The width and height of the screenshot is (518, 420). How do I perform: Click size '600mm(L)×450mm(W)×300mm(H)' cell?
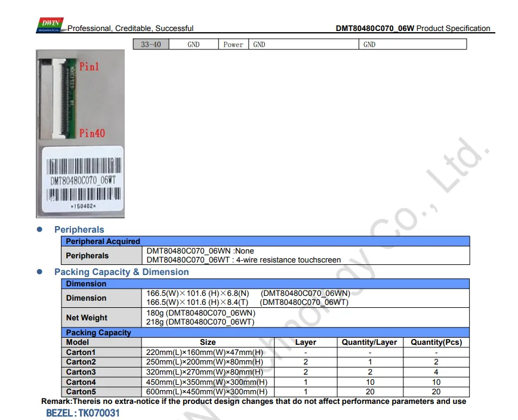tap(207, 391)
